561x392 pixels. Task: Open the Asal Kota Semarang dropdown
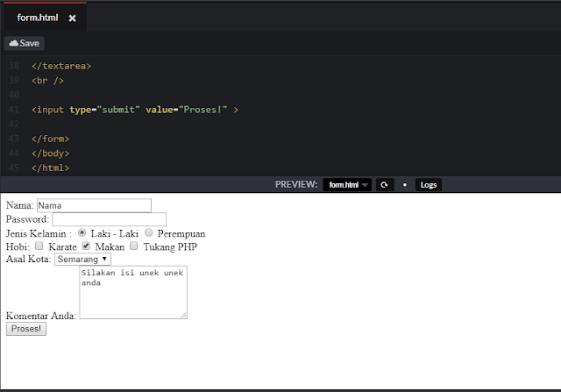click(82, 260)
